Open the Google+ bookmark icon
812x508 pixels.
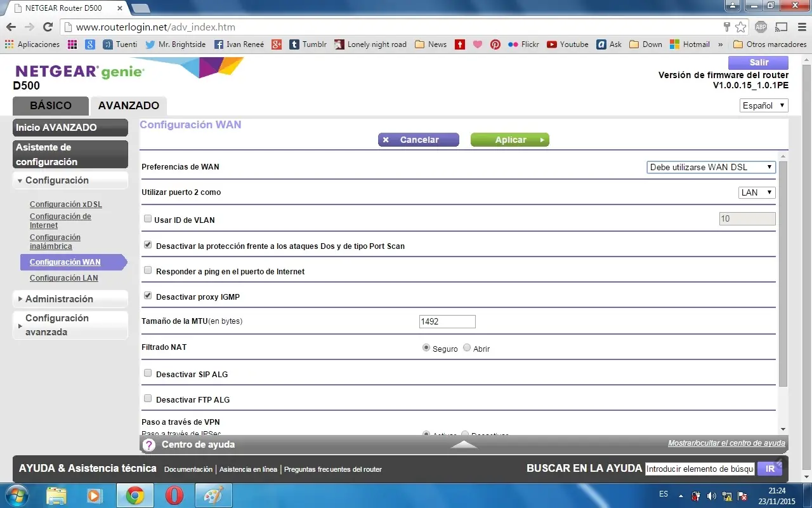[277, 44]
